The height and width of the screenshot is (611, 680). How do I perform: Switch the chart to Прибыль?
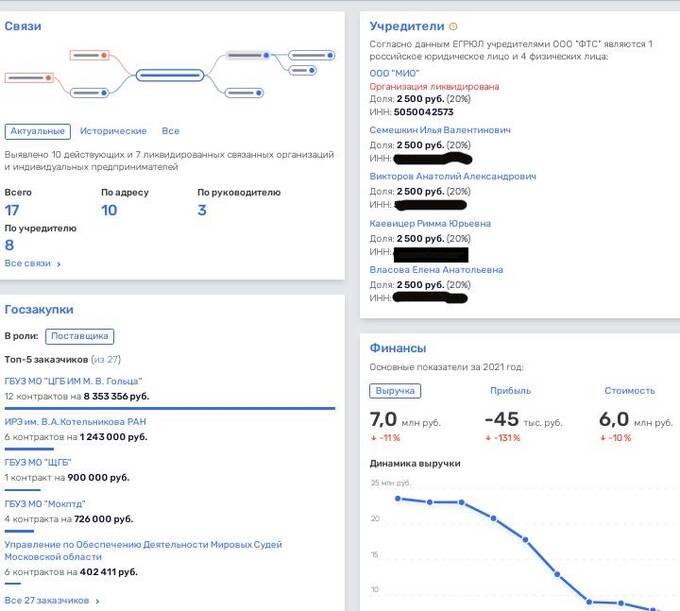pos(510,391)
